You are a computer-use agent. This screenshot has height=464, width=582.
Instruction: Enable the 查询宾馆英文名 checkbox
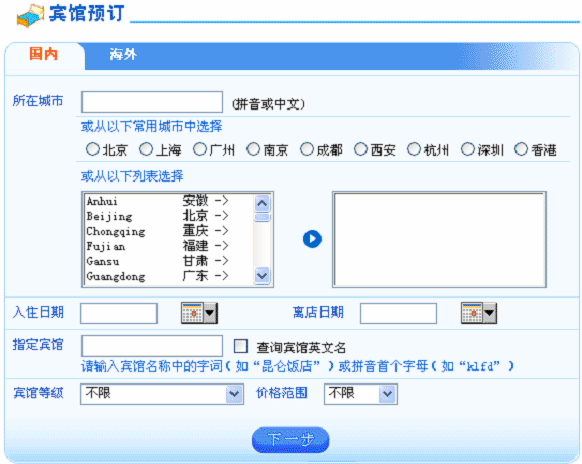241,346
